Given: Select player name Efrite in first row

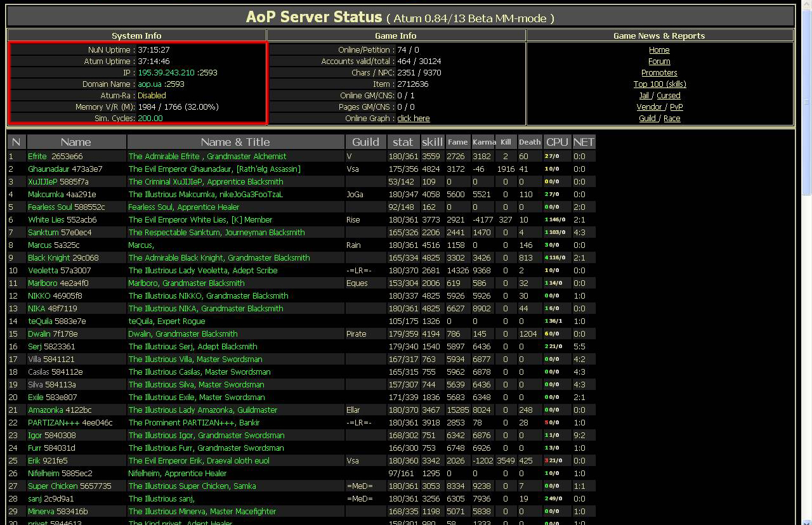Looking at the screenshot, I should pyautogui.click(x=37, y=157).
